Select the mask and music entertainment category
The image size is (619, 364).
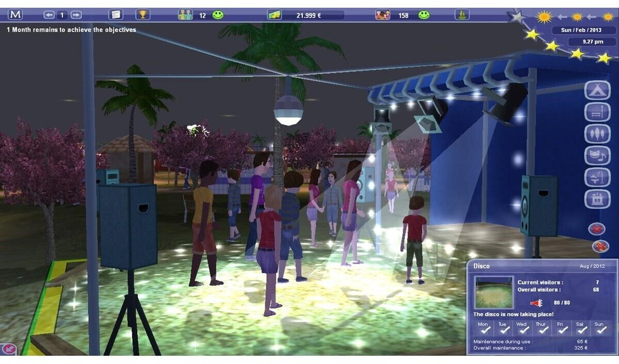597,155
